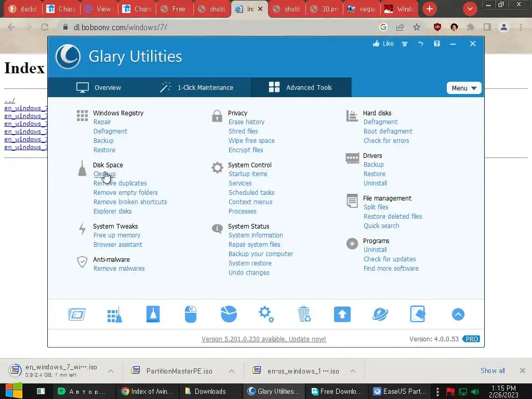The width and height of the screenshot is (532, 399).
Task: Click the File Undelete recycle bin icon
Action: [304, 314]
